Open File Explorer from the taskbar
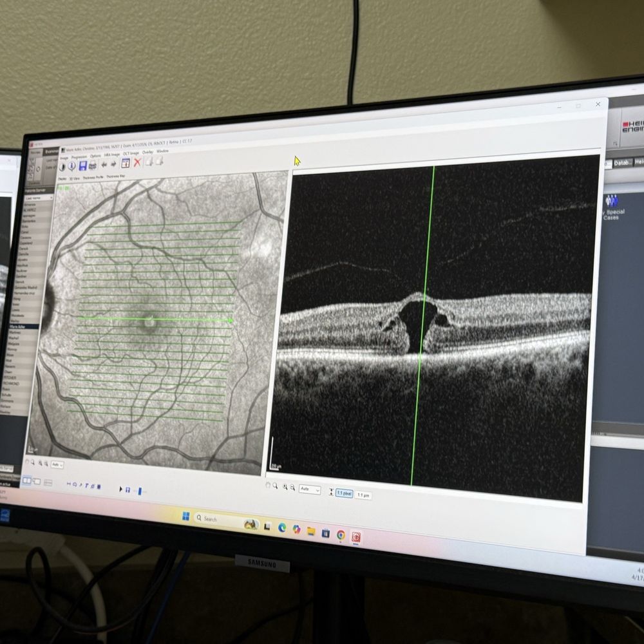644x644 pixels. pyautogui.click(x=311, y=531)
